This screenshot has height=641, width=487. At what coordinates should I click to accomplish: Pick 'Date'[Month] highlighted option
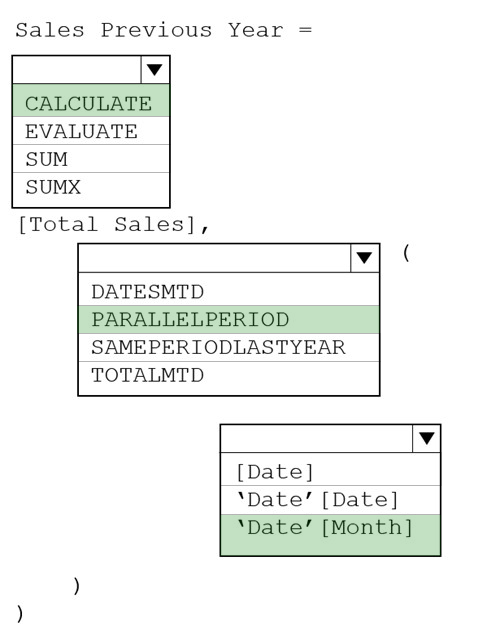[330, 535]
